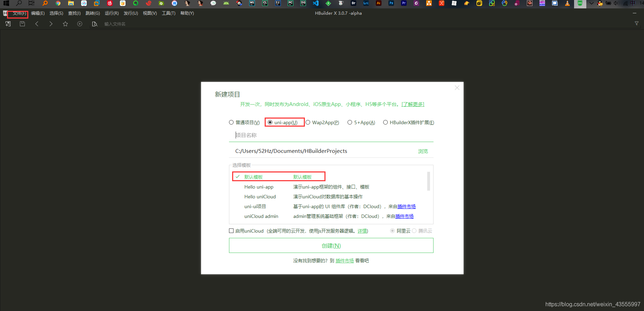This screenshot has height=311, width=644.
Task: Click the 输入文件名 search field
Action: (x=115, y=24)
